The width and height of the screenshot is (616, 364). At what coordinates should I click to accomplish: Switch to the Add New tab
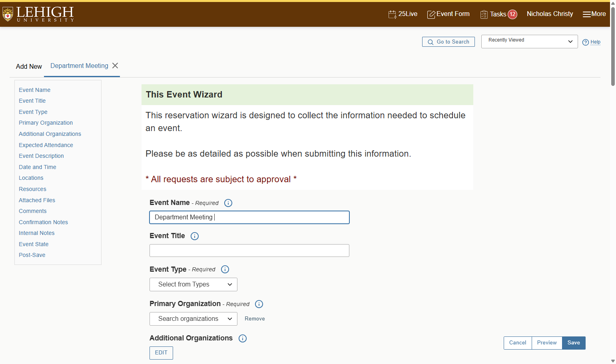[29, 66]
